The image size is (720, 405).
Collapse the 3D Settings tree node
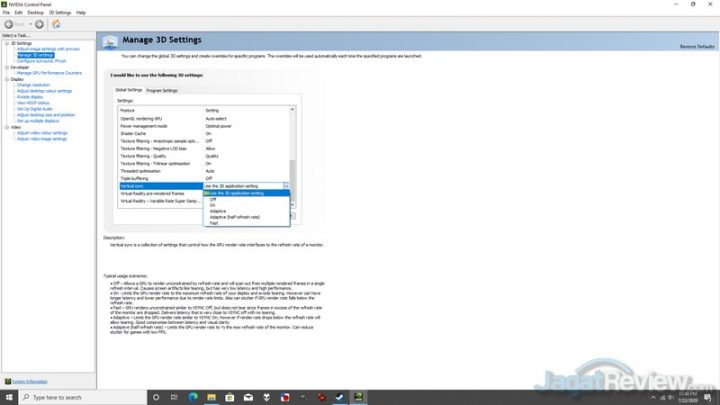click(x=5, y=43)
